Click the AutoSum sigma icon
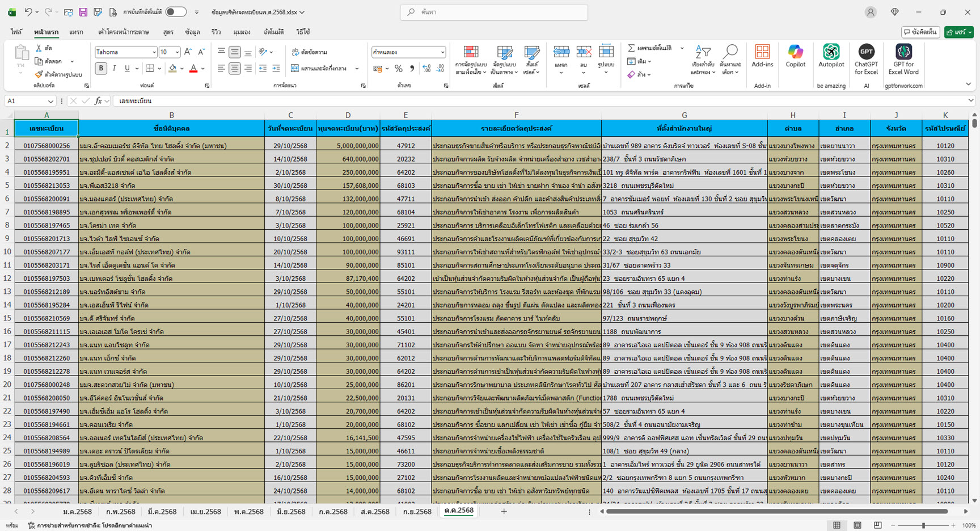 pos(631,48)
